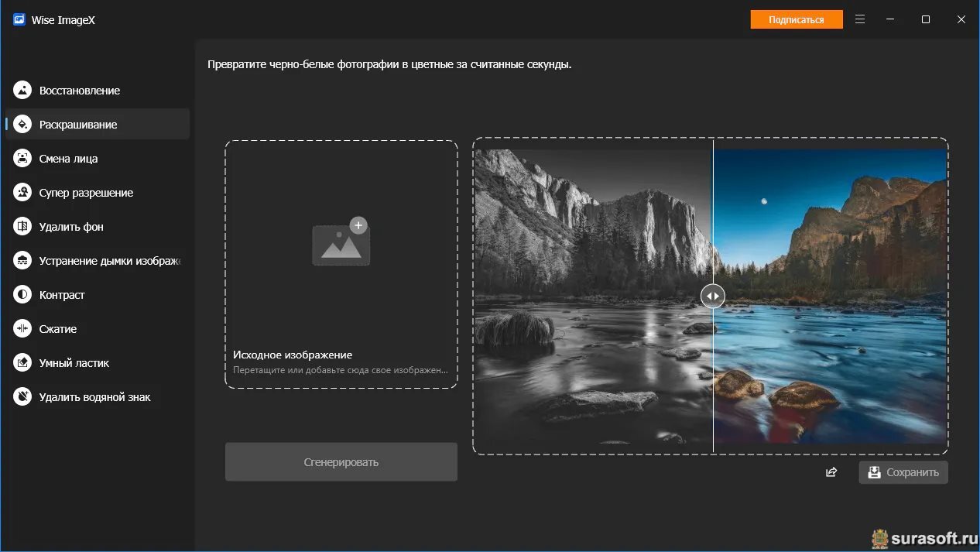
Task: Switch to Смена лица
Action: [x=98, y=158]
